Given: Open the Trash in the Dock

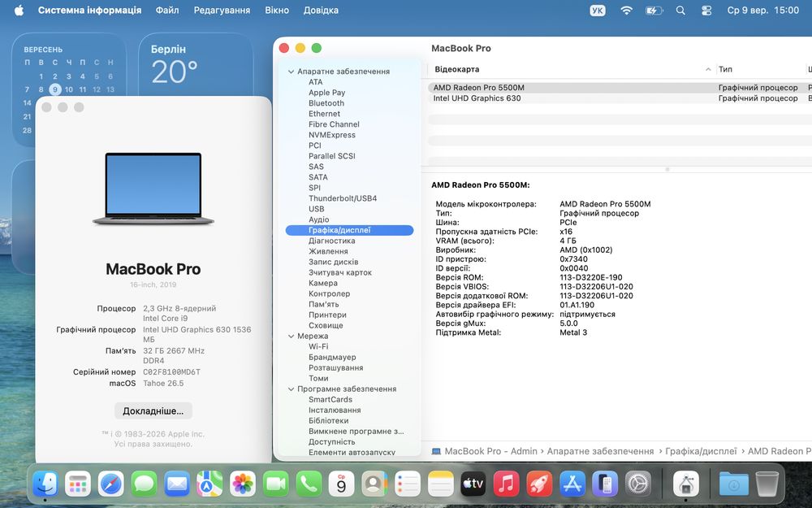Looking at the screenshot, I should [x=767, y=484].
